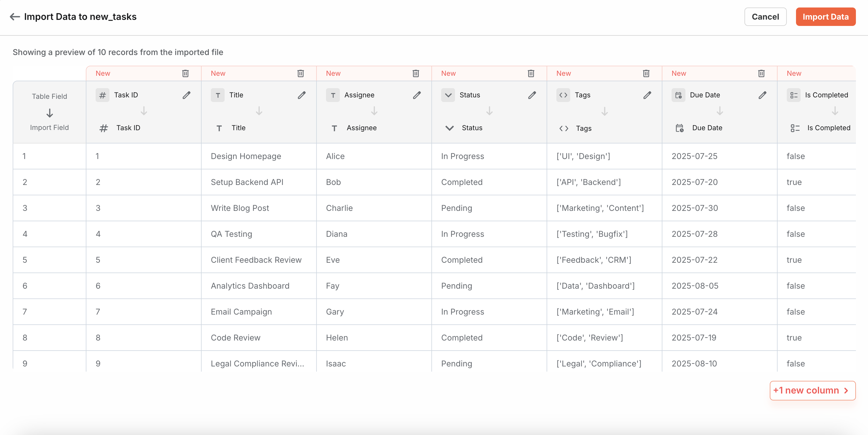This screenshot has width=868, height=435.
Task: Click assignee 'Alice' cell
Action: pyautogui.click(x=374, y=156)
